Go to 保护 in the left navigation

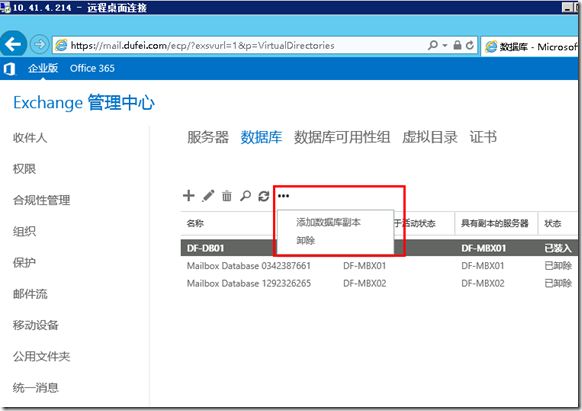24,262
